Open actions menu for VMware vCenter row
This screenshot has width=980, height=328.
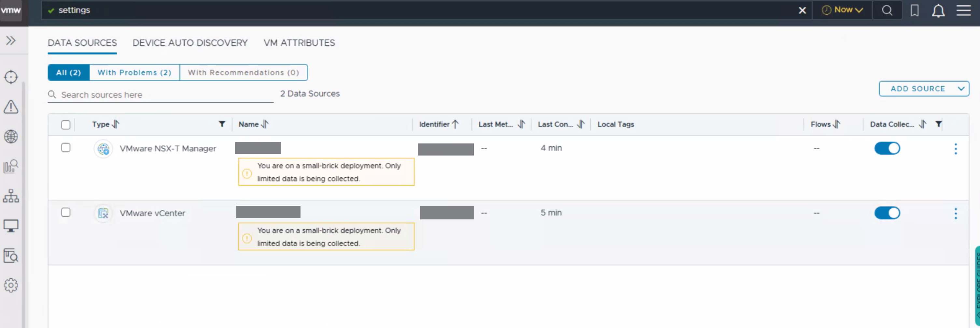[955, 213]
